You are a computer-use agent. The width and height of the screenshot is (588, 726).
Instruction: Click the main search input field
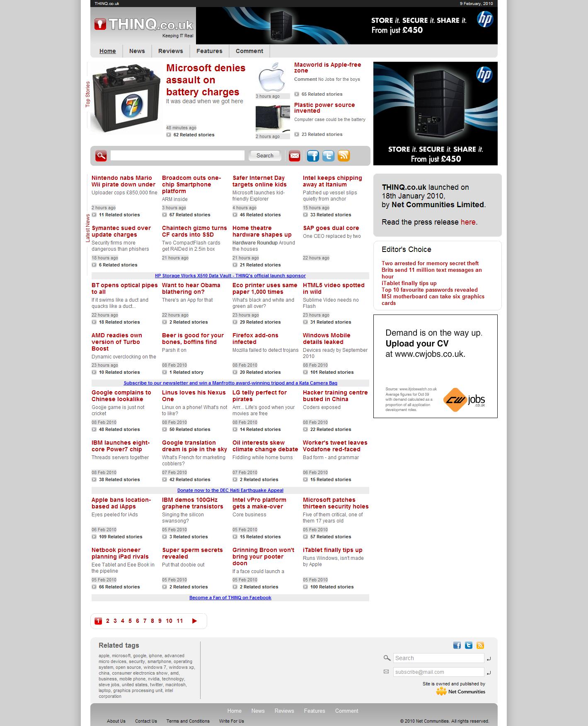click(x=177, y=155)
